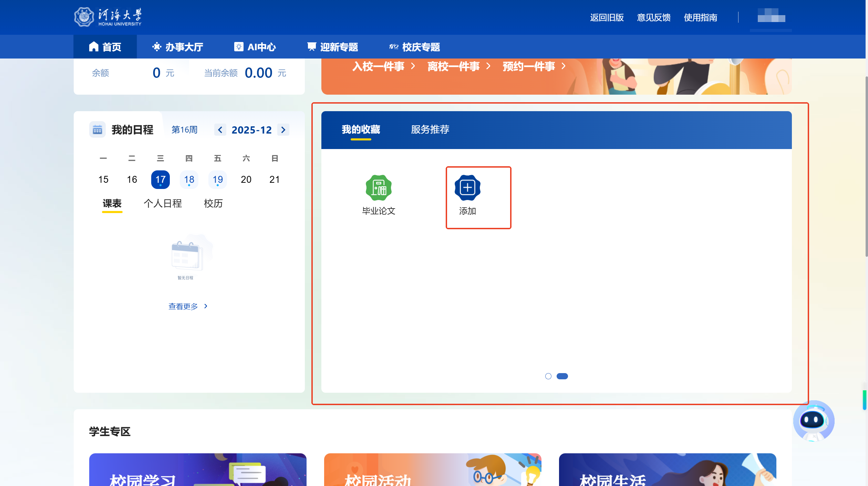The width and height of the screenshot is (868, 486).
Task: Click the 返回旧版 link
Action: click(607, 18)
